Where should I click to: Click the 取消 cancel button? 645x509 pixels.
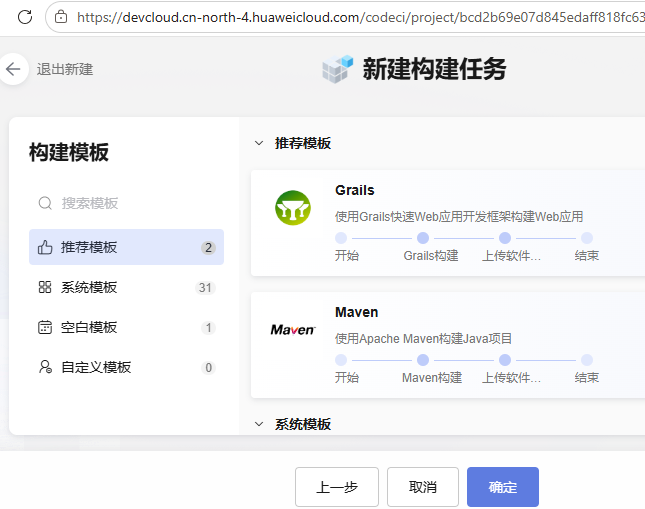[423, 487]
